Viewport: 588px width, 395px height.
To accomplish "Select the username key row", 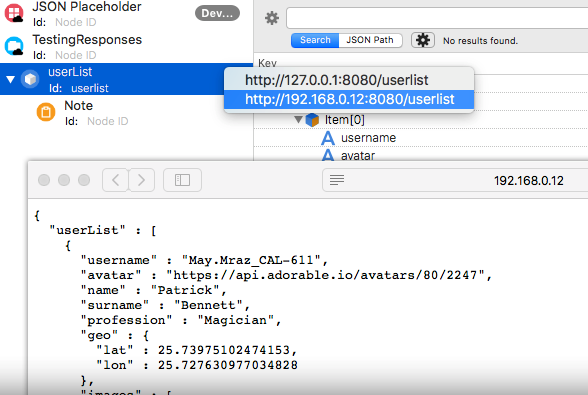I will coord(421,138).
